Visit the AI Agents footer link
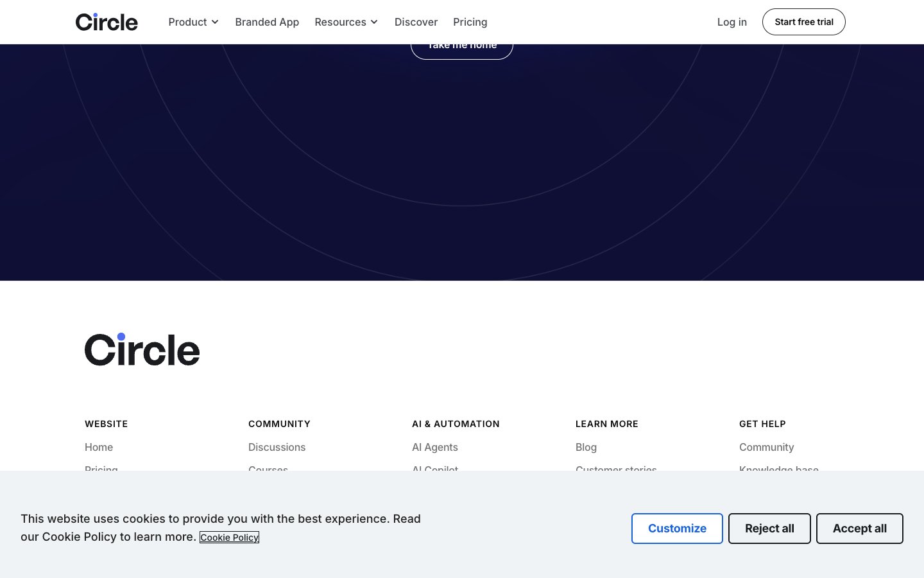 435,447
